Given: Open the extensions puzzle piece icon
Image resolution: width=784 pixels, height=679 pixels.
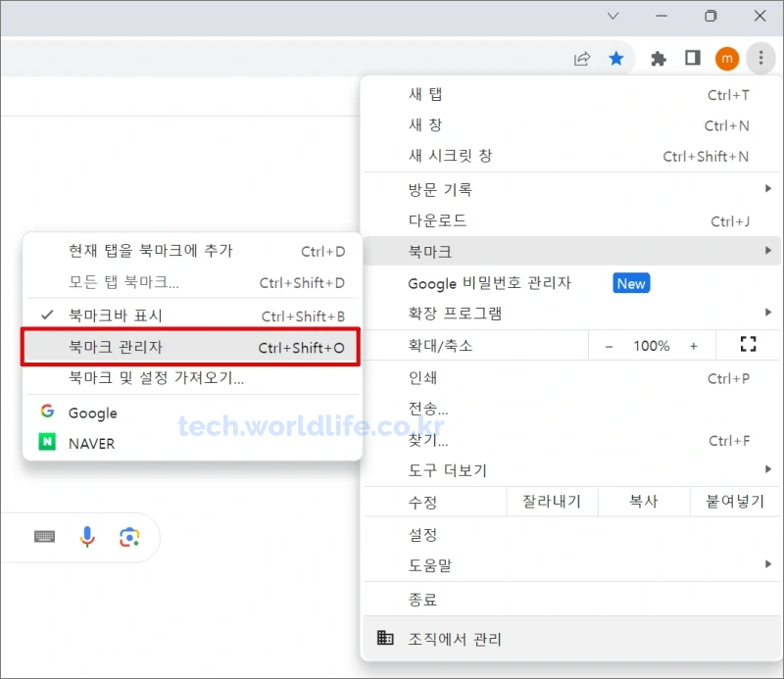Looking at the screenshot, I should point(658,59).
